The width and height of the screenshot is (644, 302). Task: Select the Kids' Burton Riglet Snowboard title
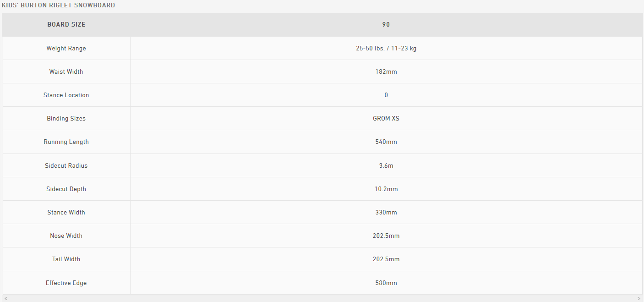[58, 5]
